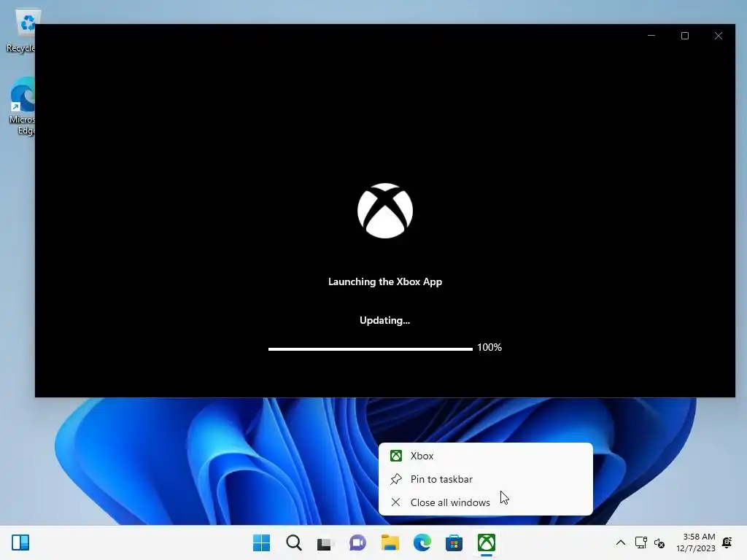Open notification center bell icon
This screenshot has width=747, height=560.
click(727, 542)
